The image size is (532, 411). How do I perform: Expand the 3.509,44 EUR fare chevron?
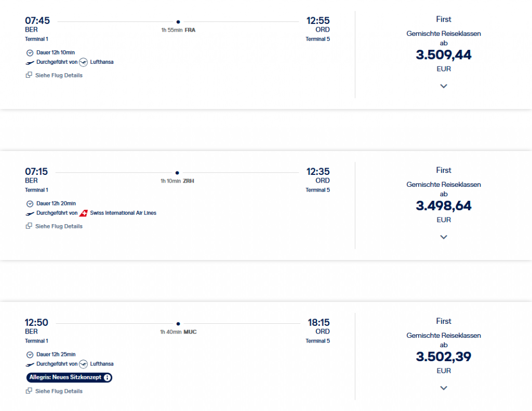pyautogui.click(x=444, y=86)
